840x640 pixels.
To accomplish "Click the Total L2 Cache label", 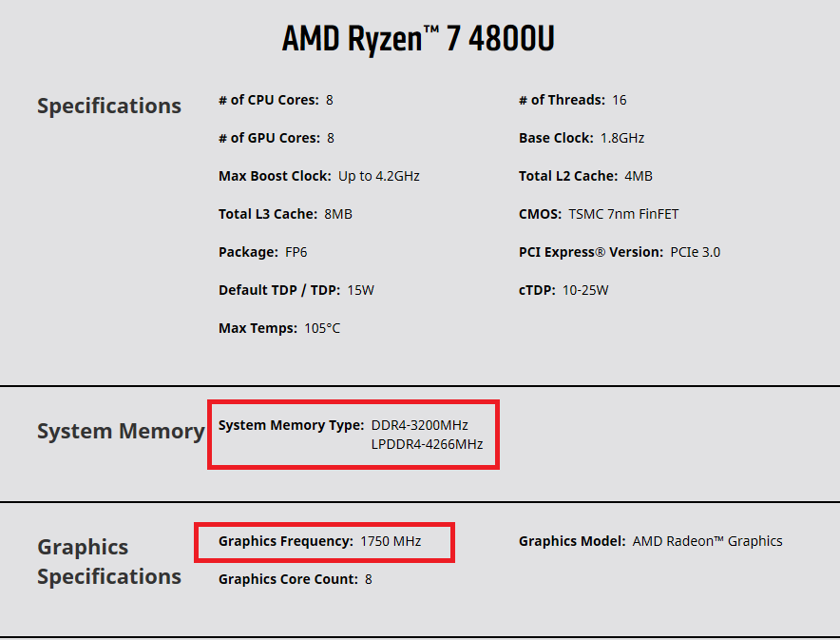I will [565, 176].
